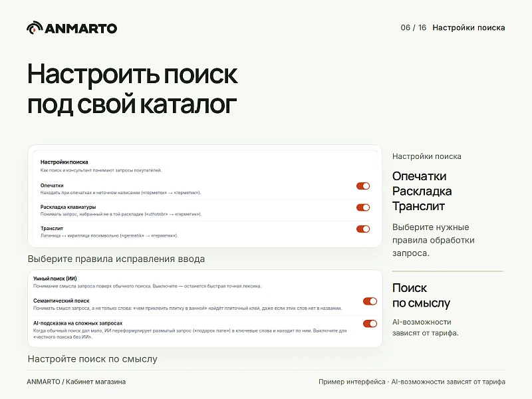Click the ANMARTO wordmark text

80,29
